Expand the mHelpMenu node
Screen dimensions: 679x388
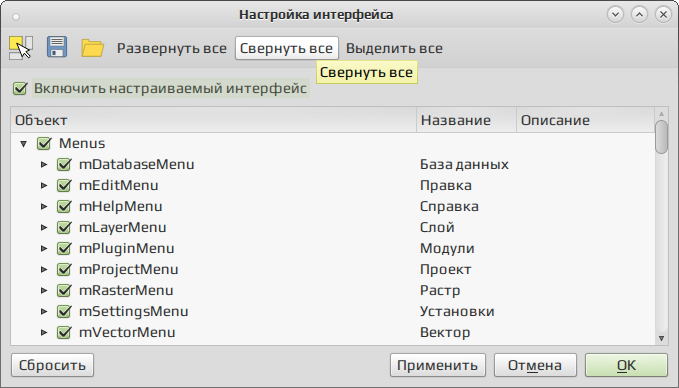click(x=44, y=207)
